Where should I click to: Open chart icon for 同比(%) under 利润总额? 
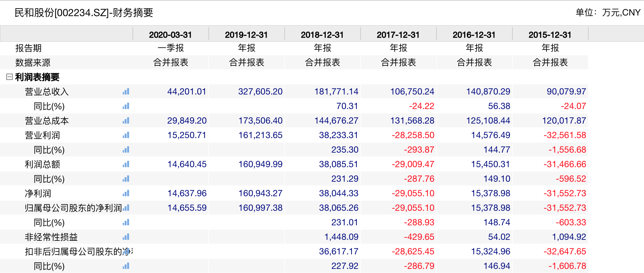click(126, 179)
